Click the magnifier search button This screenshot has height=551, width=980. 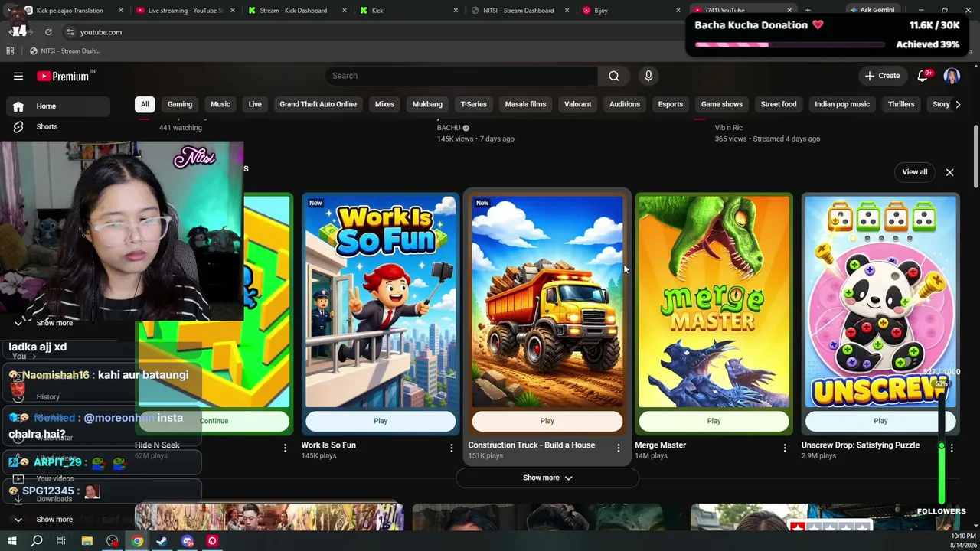pos(614,76)
